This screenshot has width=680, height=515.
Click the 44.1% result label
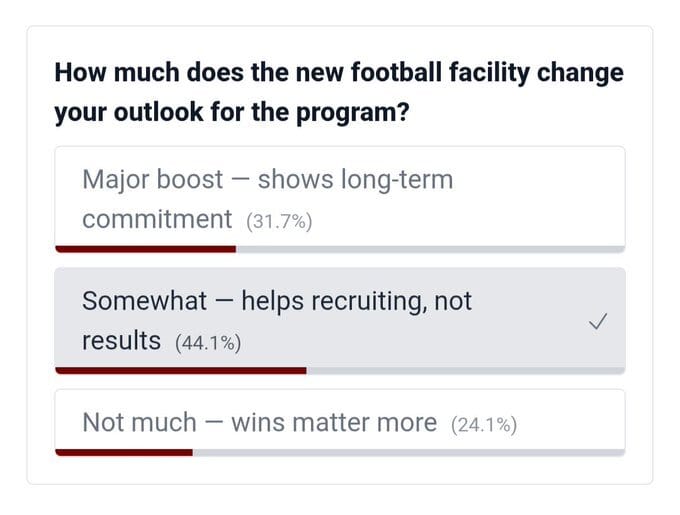pyautogui.click(x=208, y=343)
